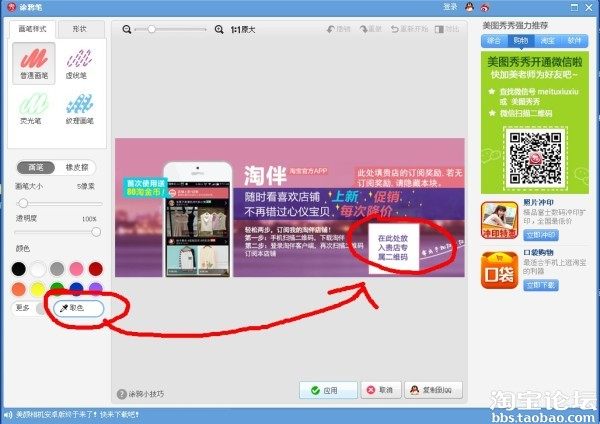Click the 应用 apply button
This screenshot has width=600, height=424.
(x=328, y=390)
